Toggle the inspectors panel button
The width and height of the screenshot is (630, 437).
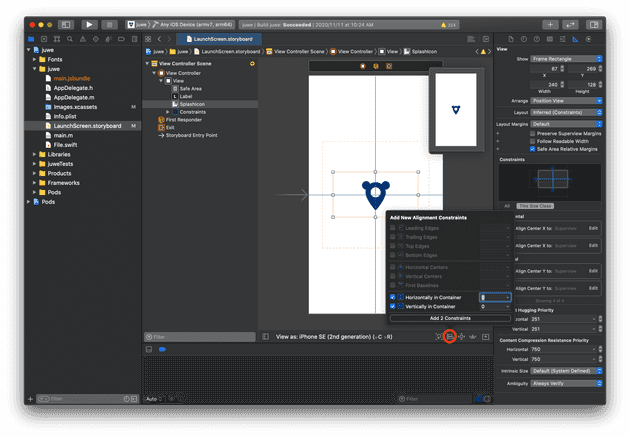tap(594, 25)
